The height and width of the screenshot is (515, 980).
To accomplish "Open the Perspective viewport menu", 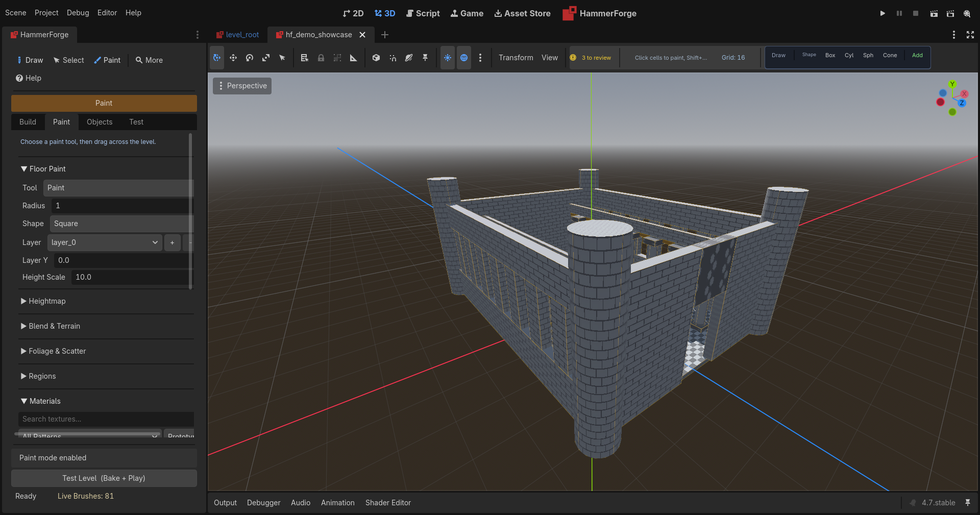I will [x=242, y=86].
